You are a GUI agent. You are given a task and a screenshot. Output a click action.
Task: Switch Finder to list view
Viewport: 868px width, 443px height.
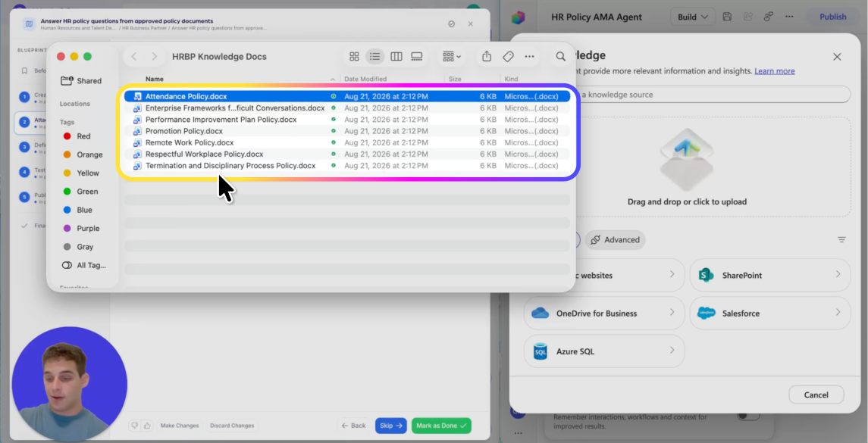[374, 56]
